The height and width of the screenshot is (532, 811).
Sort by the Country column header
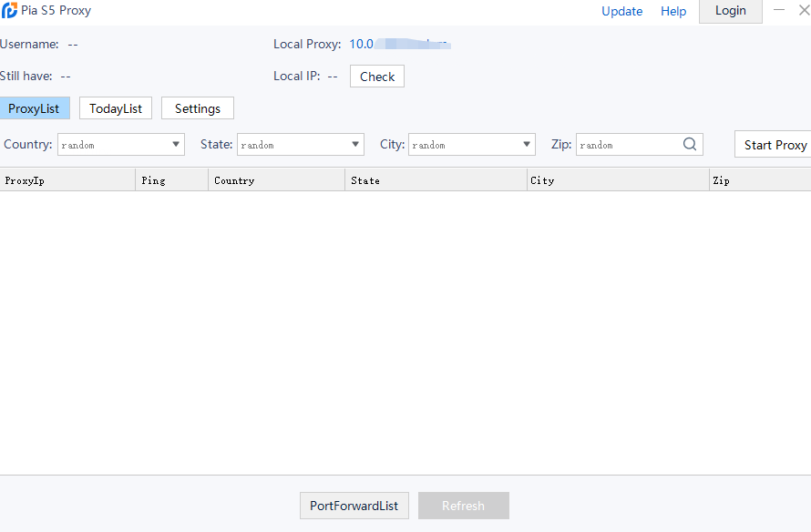tap(276, 180)
